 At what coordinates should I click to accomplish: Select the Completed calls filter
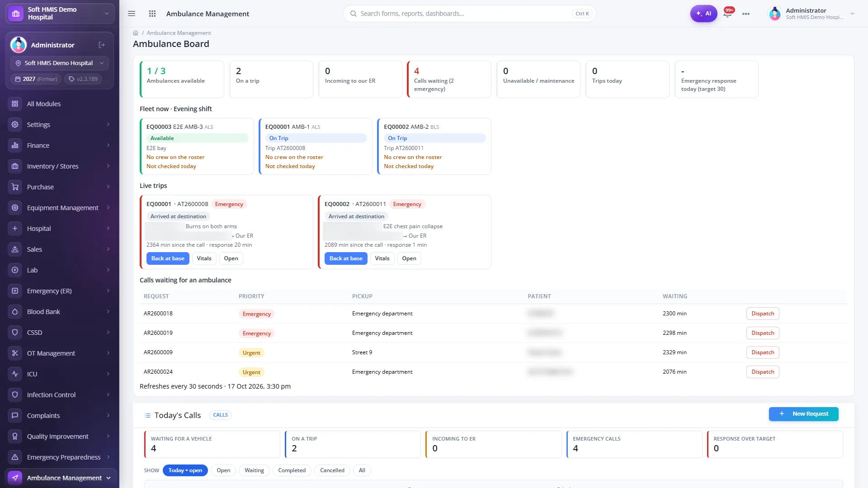[x=292, y=470]
